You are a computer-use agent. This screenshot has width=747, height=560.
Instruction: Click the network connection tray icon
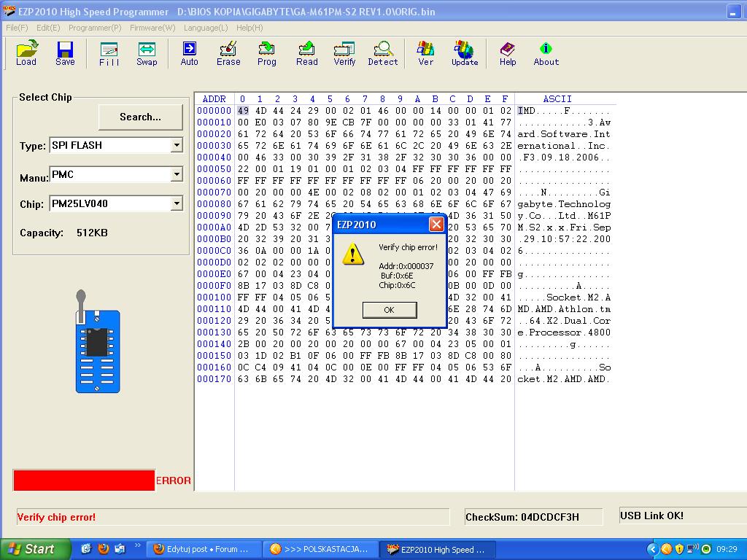pos(693,549)
